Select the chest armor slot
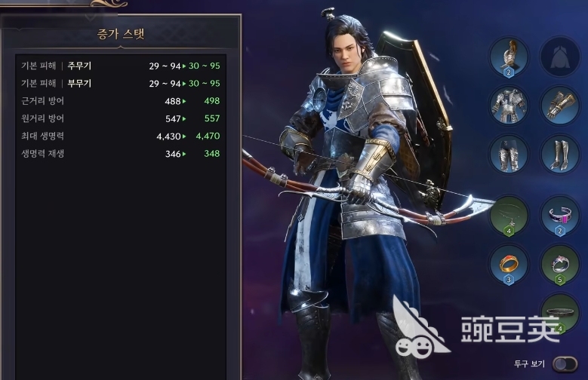 coord(509,106)
